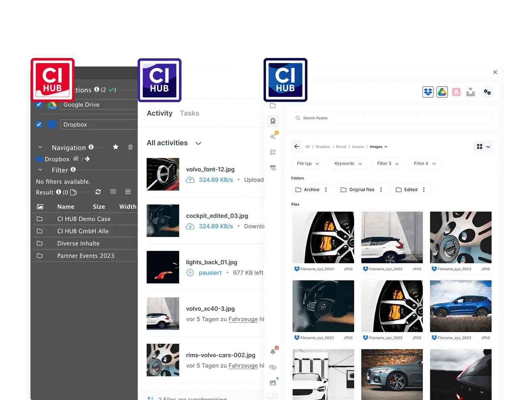Click the Dropbox logo beside Dropbox connection field

click(x=52, y=124)
